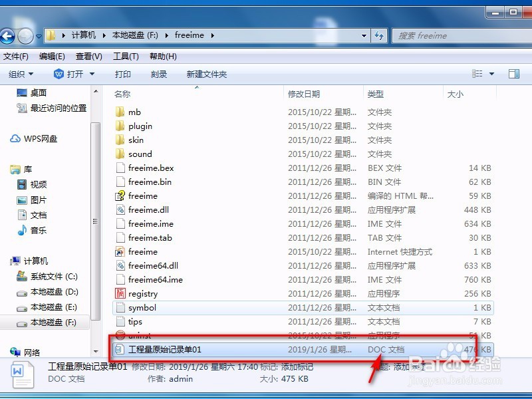Click the change view icon

coord(477,74)
